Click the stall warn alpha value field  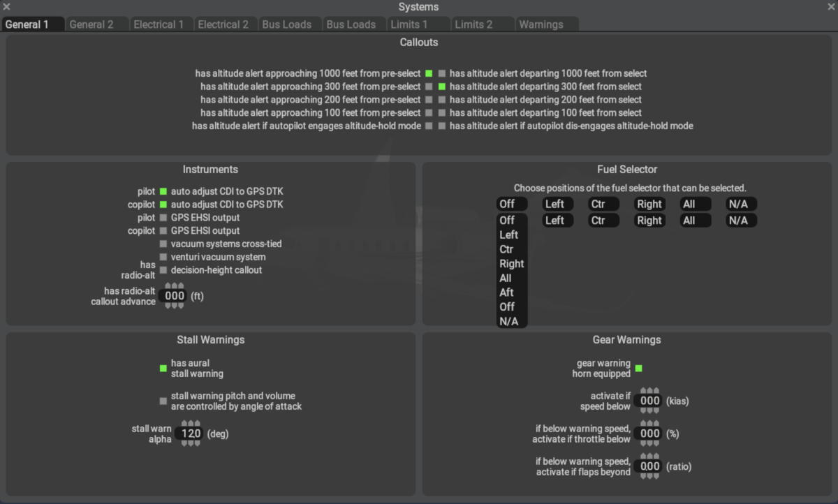[191, 433]
